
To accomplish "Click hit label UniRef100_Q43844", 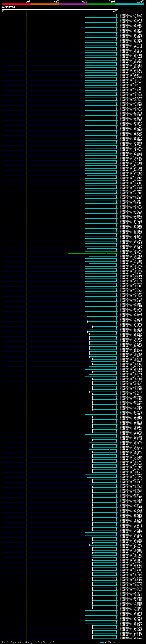I will click(x=131, y=72).
